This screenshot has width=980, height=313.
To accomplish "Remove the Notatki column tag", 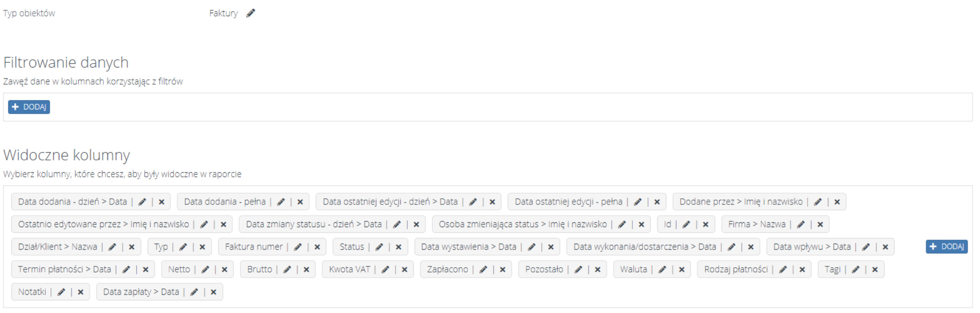I will (81, 292).
